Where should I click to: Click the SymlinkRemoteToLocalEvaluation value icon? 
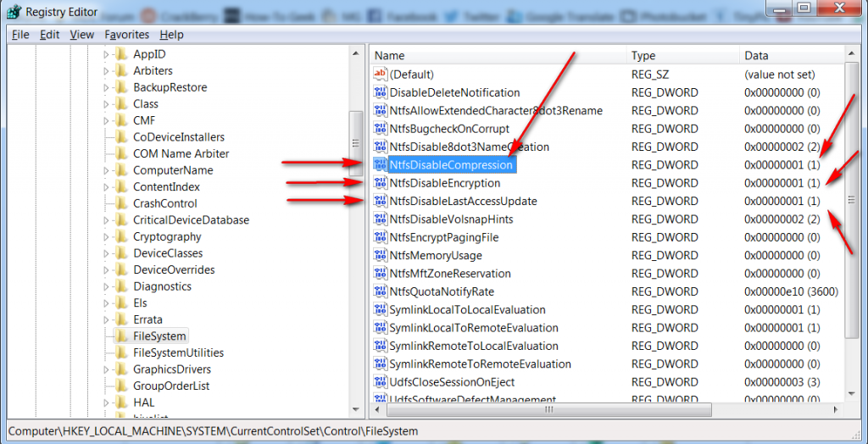coord(381,346)
